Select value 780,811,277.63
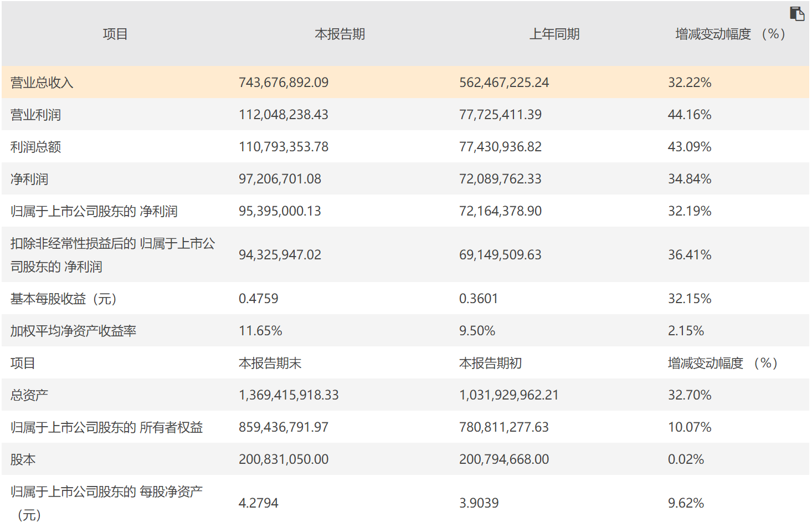This screenshot has height=527, width=812. pyautogui.click(x=504, y=427)
